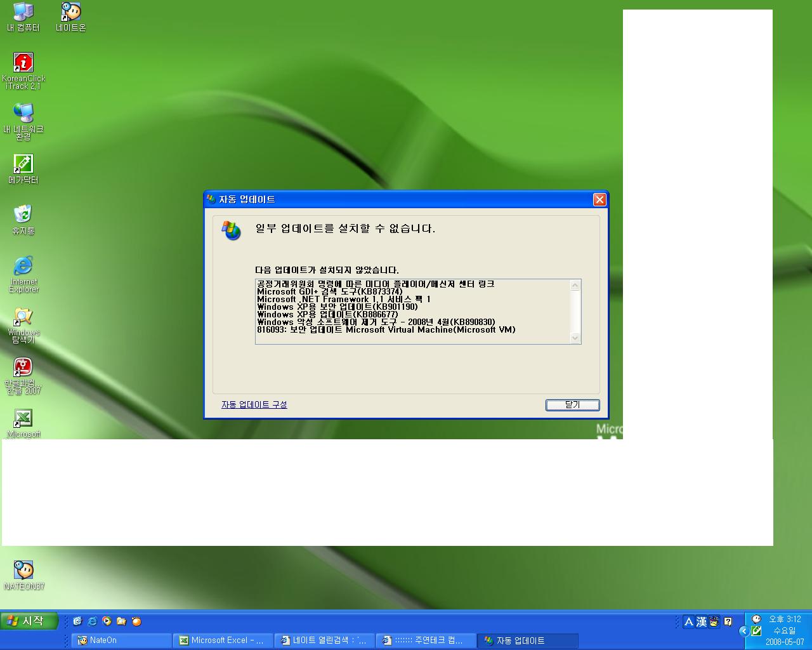The height and width of the screenshot is (650, 812).
Task: Select the NATEON87 desktop icon
Action: [x=23, y=576]
